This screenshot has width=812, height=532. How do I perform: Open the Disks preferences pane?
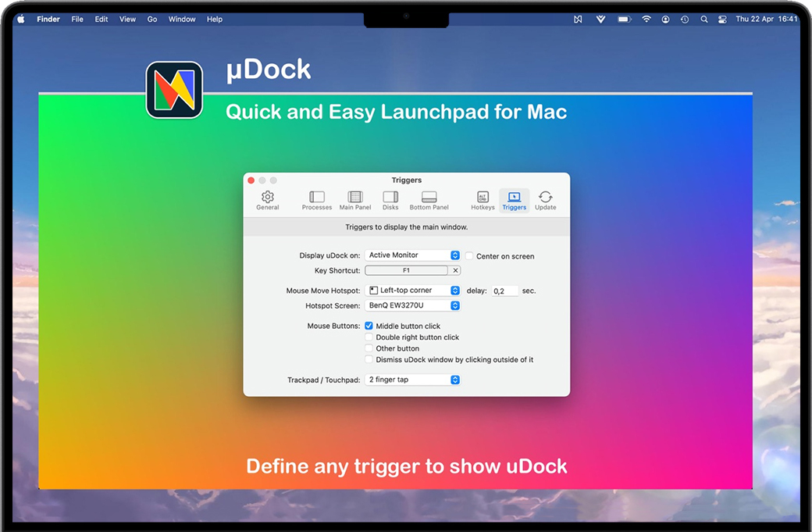pos(390,201)
